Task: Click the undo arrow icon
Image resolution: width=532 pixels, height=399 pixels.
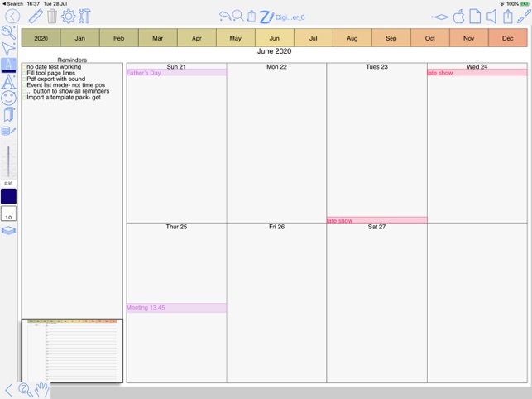Action: point(225,16)
